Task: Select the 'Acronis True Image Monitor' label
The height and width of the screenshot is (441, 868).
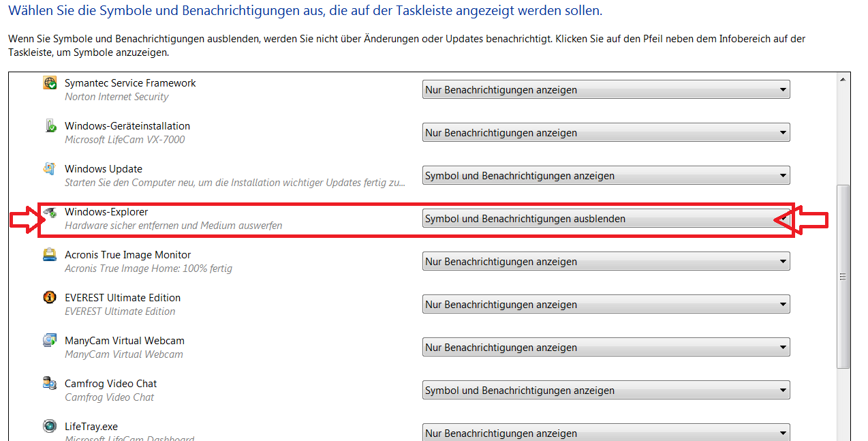Action: point(127,255)
